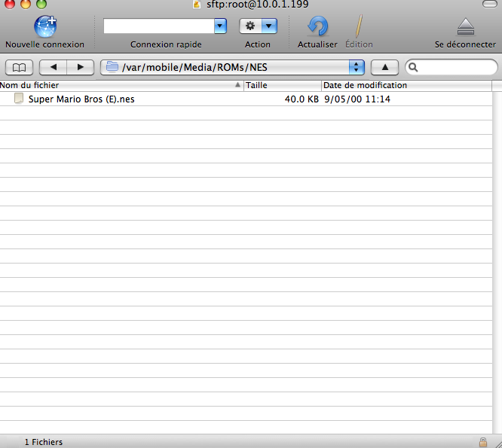
Task: Click the search field
Action: click(x=451, y=68)
